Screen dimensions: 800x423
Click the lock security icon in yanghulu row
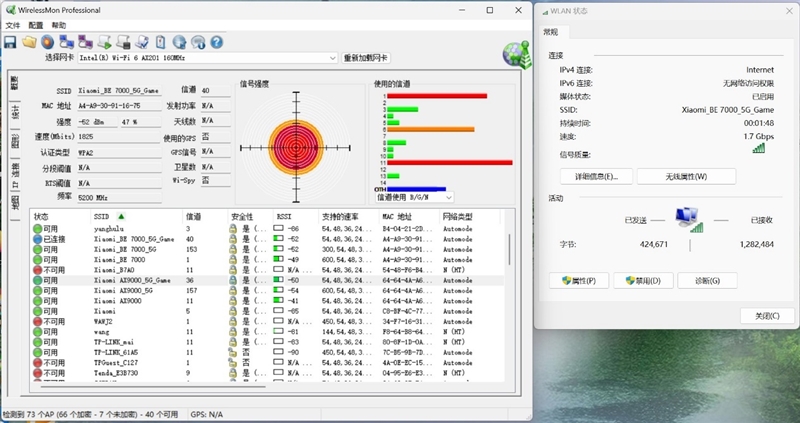[x=232, y=229]
